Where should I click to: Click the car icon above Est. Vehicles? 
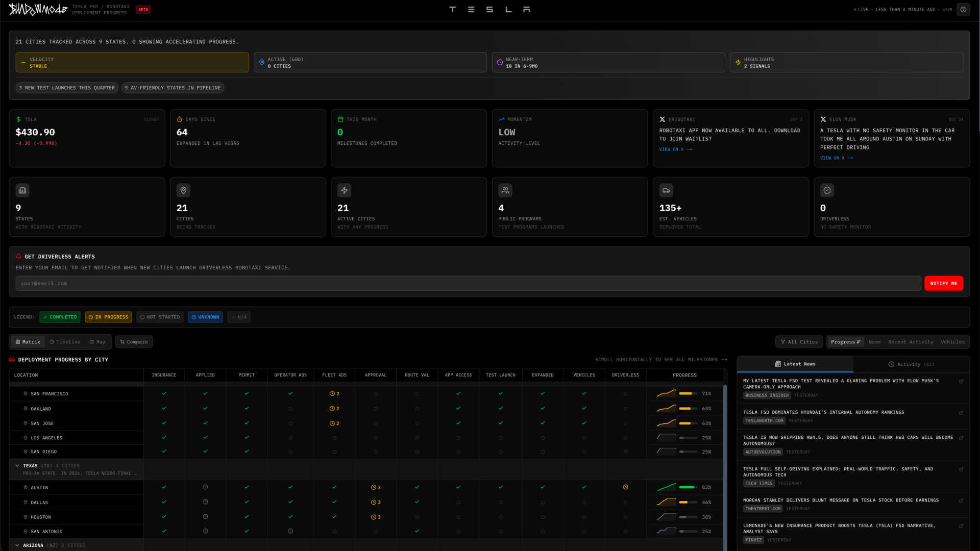(x=666, y=190)
